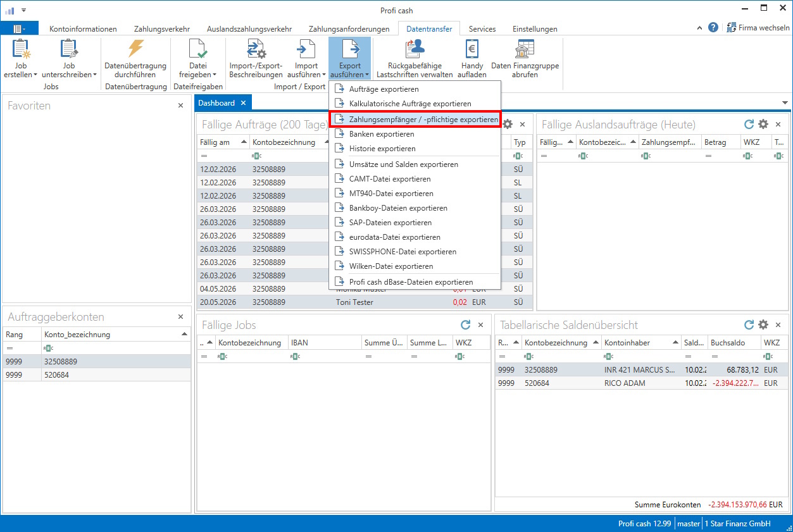Click the help question mark icon
The width and height of the screenshot is (793, 532).
713,27
